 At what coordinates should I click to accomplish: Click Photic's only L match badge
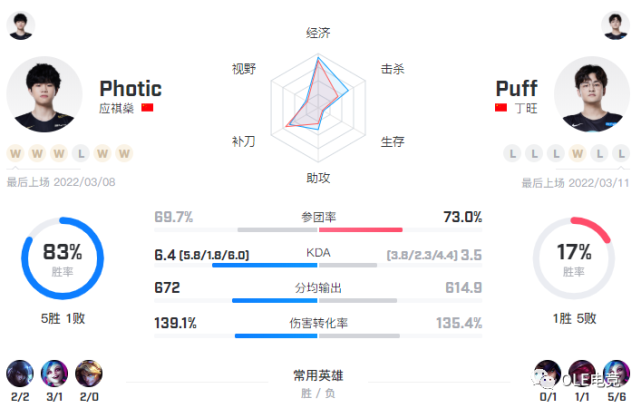pyautogui.click(x=81, y=154)
